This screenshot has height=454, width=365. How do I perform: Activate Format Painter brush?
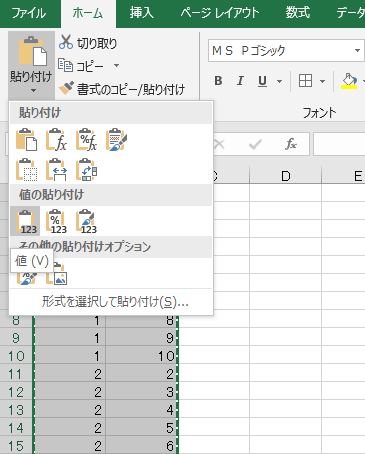121,89
